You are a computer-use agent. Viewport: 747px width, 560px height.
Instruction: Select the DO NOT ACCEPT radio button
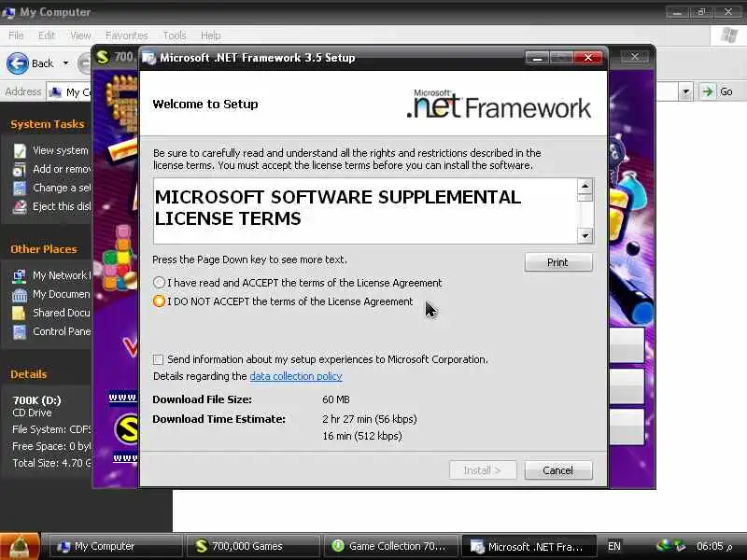click(x=159, y=301)
